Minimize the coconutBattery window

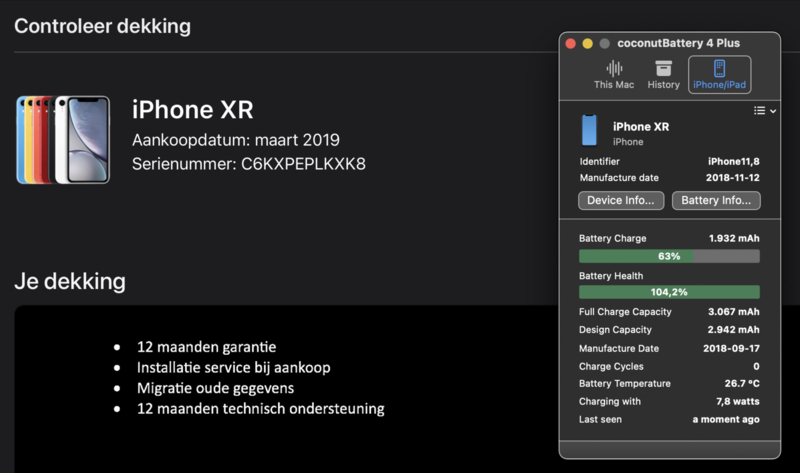tap(587, 43)
